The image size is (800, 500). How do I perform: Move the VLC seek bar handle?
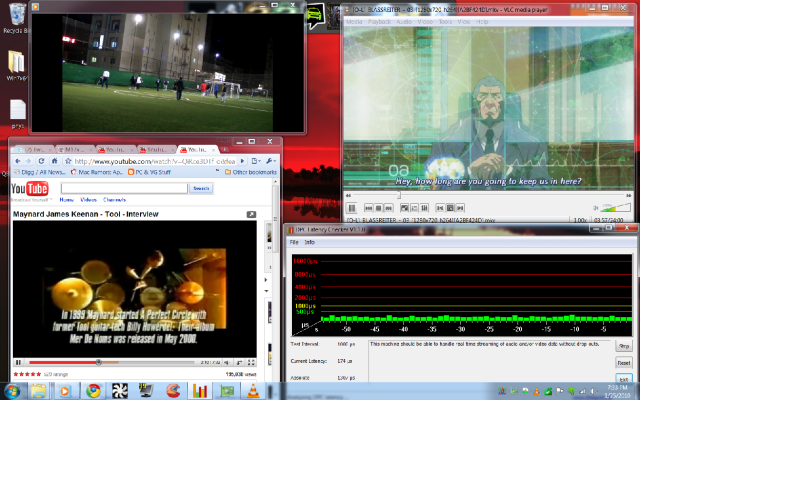click(x=399, y=195)
